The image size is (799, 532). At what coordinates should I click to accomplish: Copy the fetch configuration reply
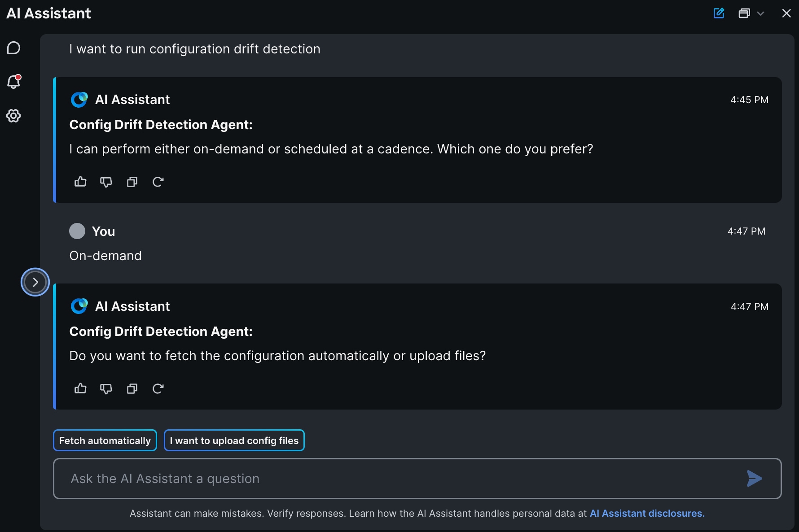click(x=132, y=388)
